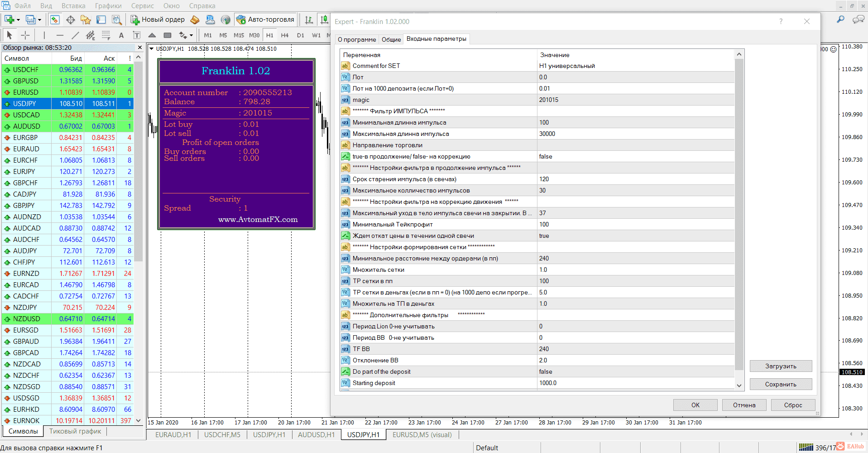868x453 pixels.
Task: Open the Сервис menu
Action: tap(143, 6)
